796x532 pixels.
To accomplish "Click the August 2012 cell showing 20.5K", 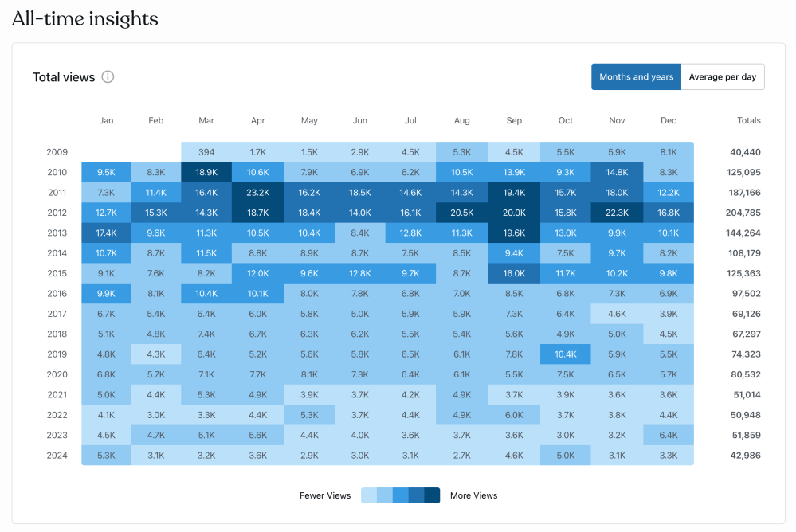I will (462, 213).
